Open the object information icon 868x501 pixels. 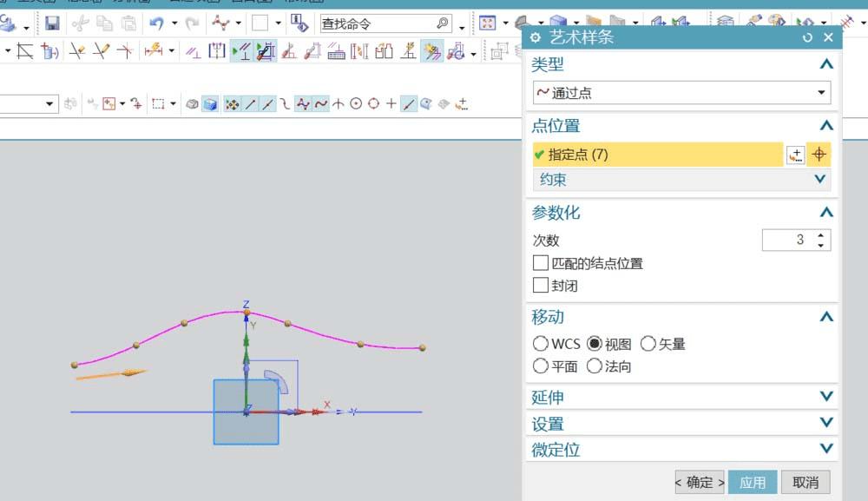(299, 23)
